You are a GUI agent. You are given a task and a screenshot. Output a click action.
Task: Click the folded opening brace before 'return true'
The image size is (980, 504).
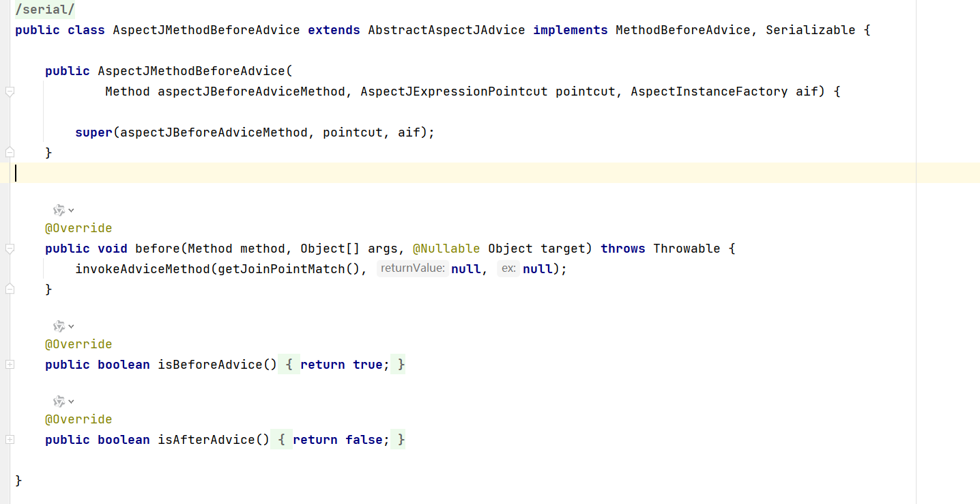point(289,365)
